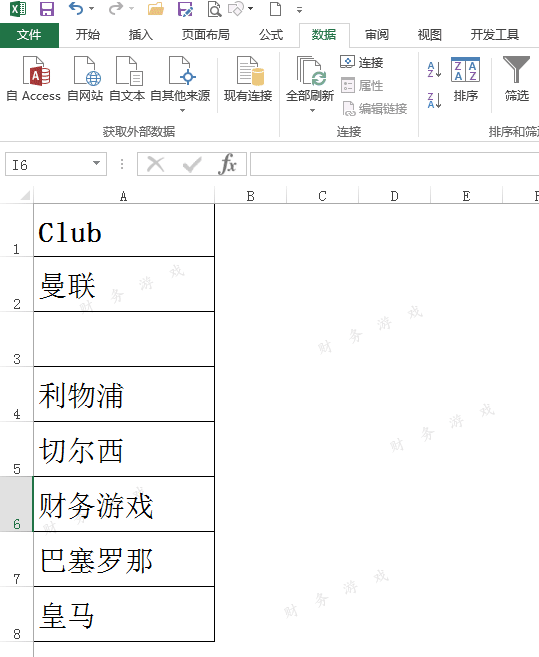Viewport: 539px width, 657px height.
Task: Click the Redo icon
Action: tap(116, 9)
